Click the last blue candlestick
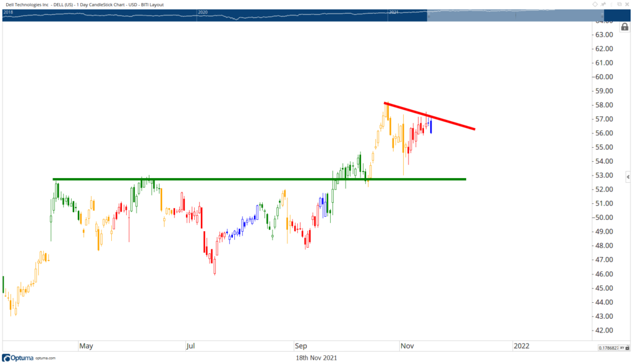Image resolution: width=633 pixels, height=364 pixels. 431,126
